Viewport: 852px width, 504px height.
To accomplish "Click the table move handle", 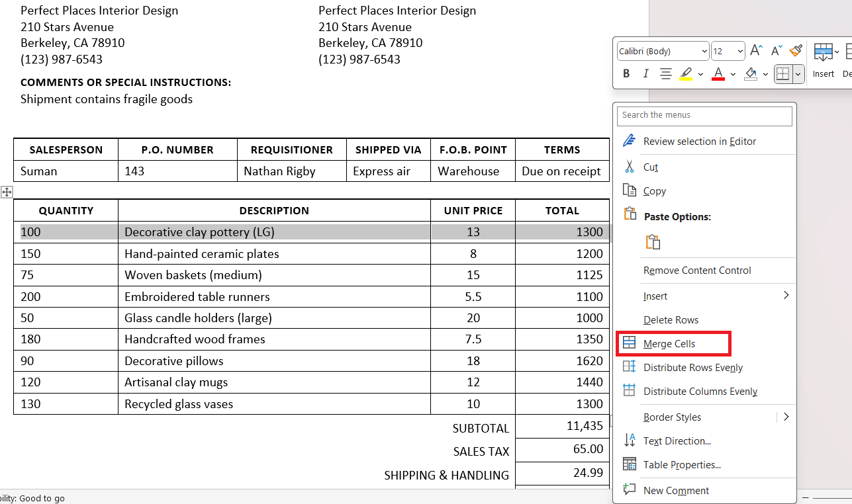I will 7,192.
